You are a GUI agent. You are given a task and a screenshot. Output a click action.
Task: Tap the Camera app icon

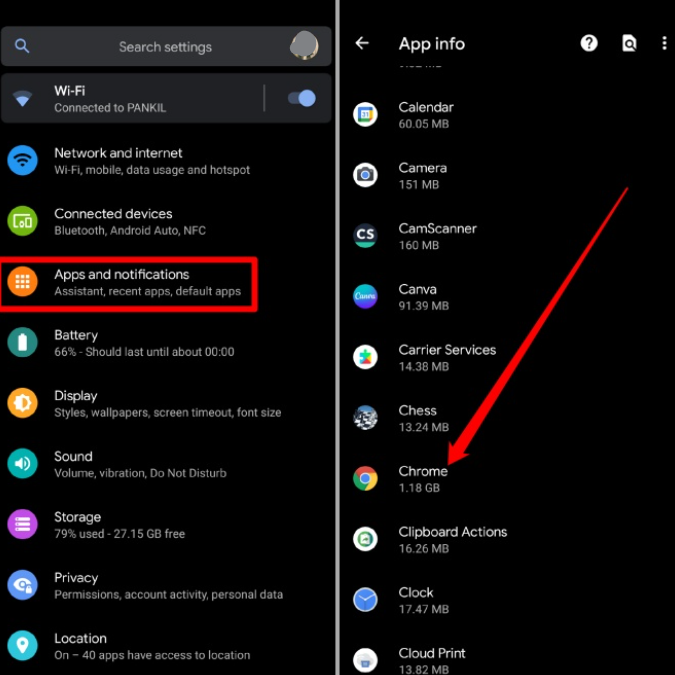click(365, 175)
